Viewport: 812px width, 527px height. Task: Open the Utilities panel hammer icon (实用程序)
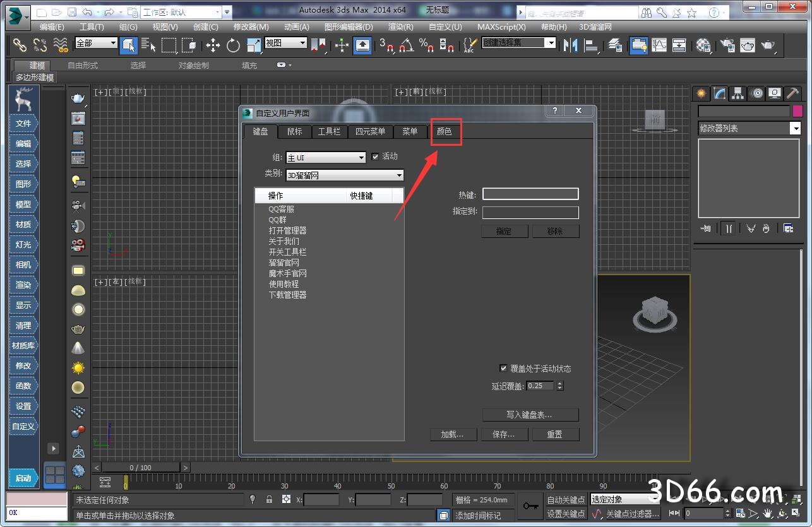[x=793, y=93]
